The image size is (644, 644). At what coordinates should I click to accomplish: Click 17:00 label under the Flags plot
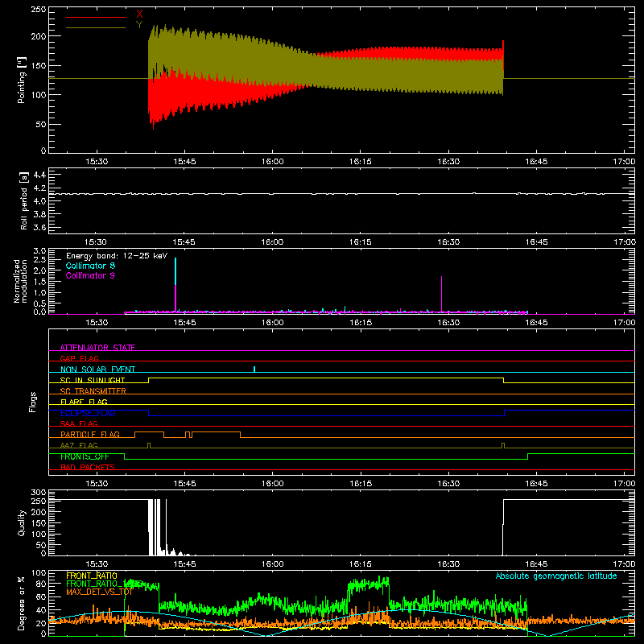click(624, 484)
